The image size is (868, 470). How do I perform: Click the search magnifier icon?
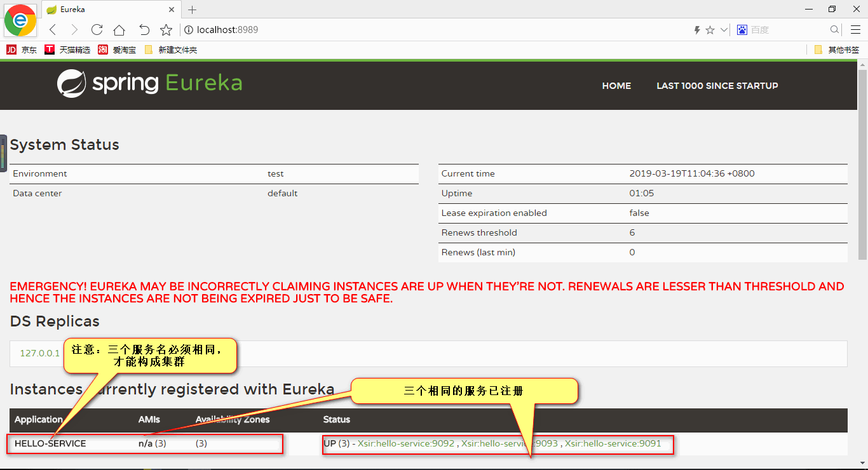tap(835, 30)
